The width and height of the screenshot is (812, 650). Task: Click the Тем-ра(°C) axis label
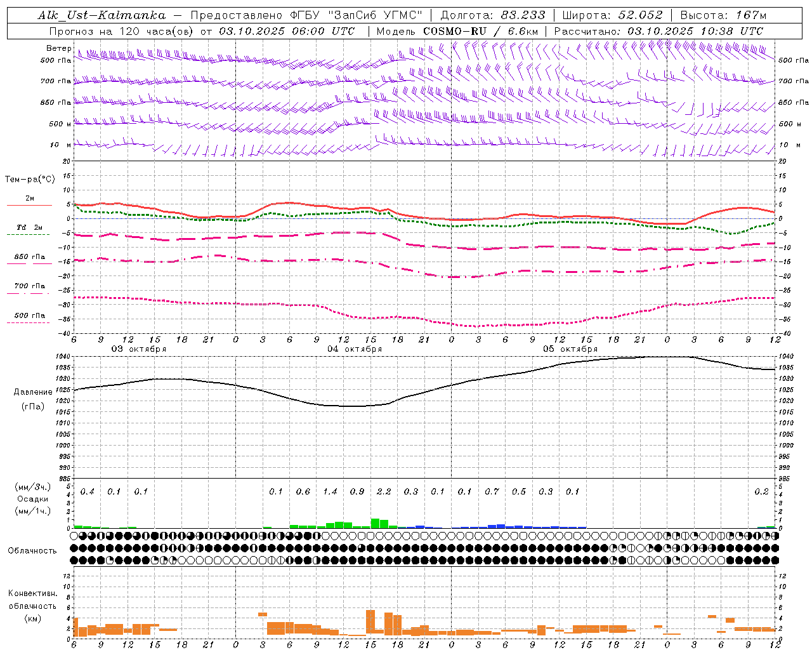(30, 179)
